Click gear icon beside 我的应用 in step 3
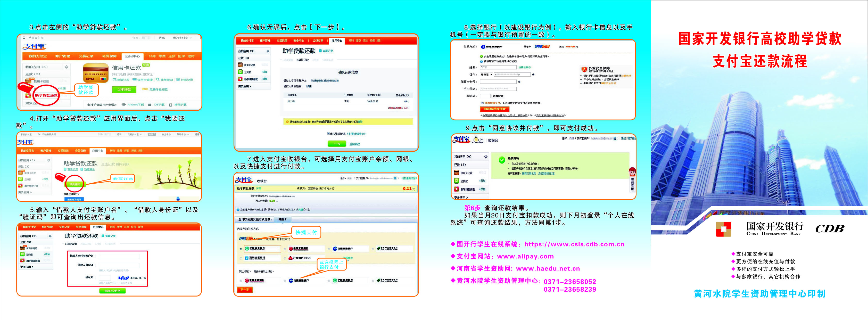868x320 pixels. coord(66,67)
